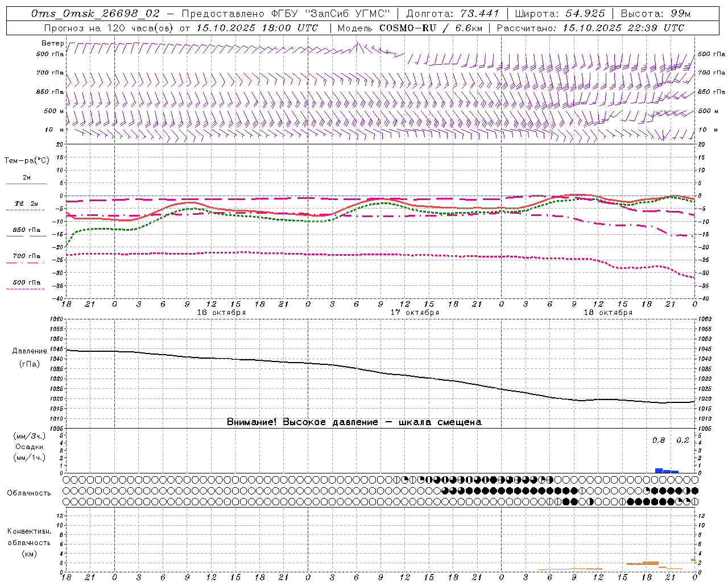Click the tallest blue precipitation bar

pos(659,471)
